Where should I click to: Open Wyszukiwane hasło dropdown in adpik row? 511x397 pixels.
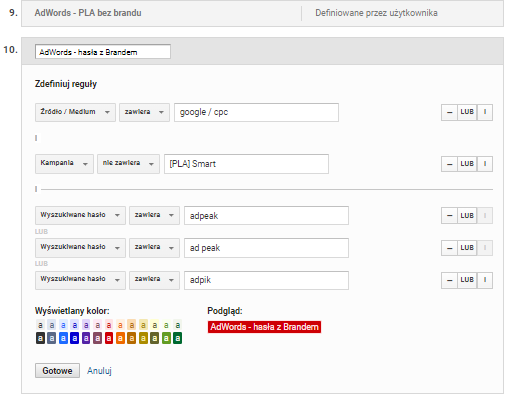pos(80,280)
